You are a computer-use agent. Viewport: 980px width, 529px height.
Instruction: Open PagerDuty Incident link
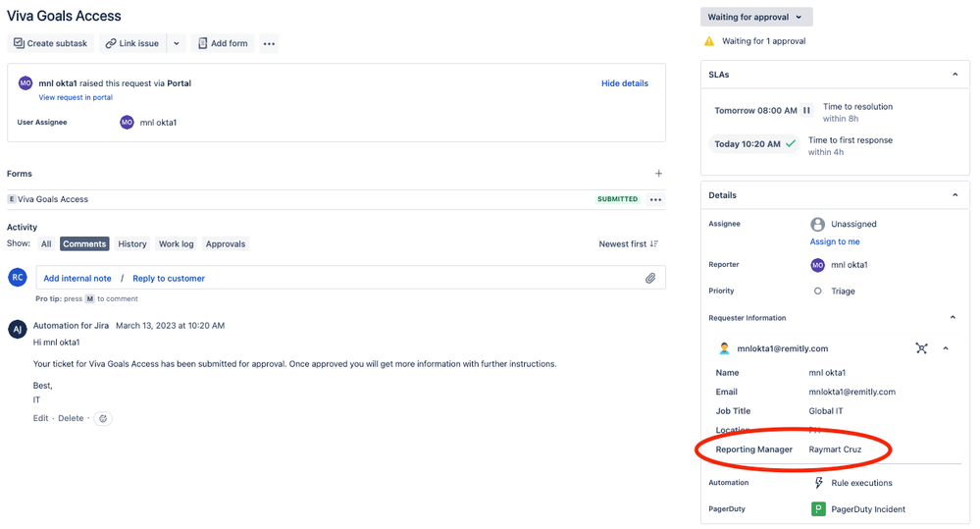[868, 509]
